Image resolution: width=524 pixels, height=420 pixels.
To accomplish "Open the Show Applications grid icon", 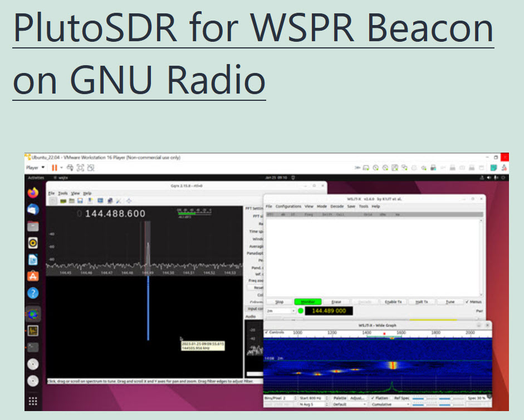I will point(33,401).
